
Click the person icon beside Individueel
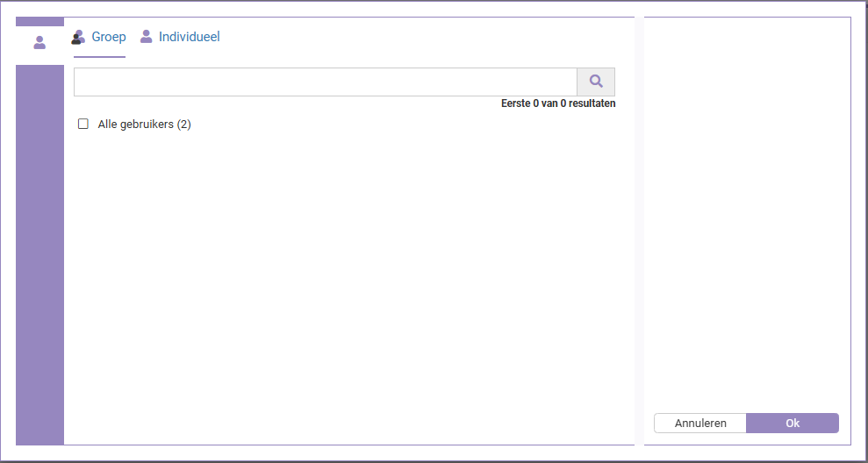coord(147,37)
